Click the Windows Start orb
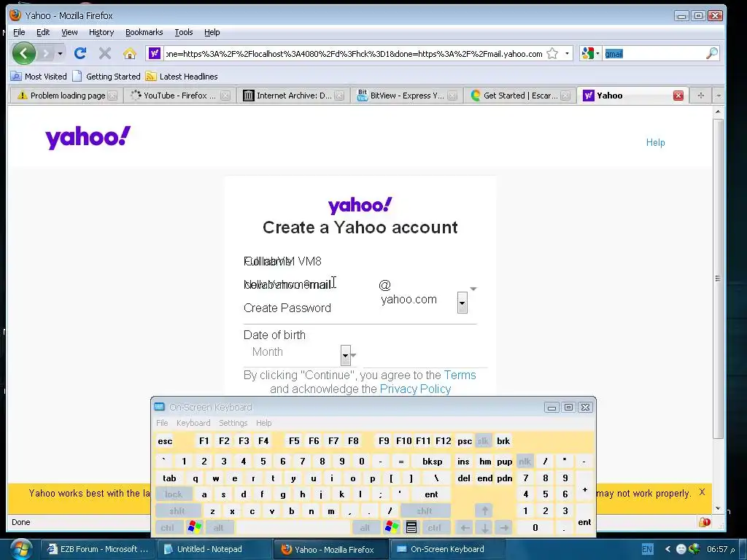 pos(20,549)
